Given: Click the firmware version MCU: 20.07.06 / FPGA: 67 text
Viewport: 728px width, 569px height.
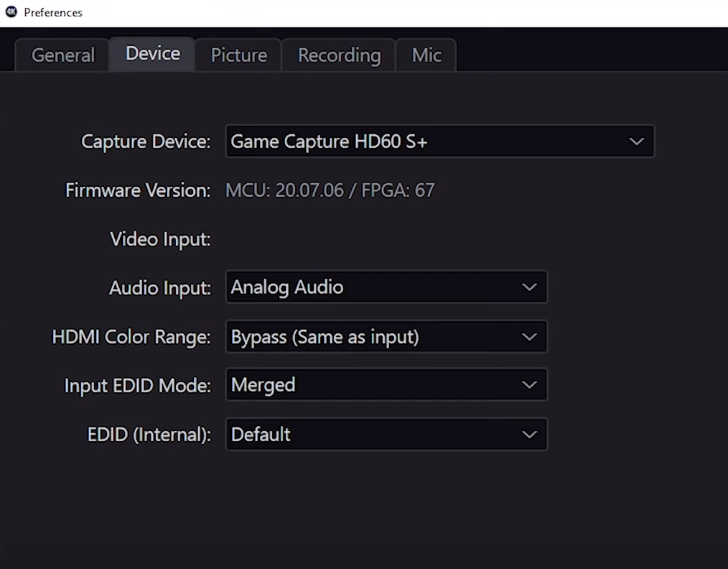Looking at the screenshot, I should point(330,190).
